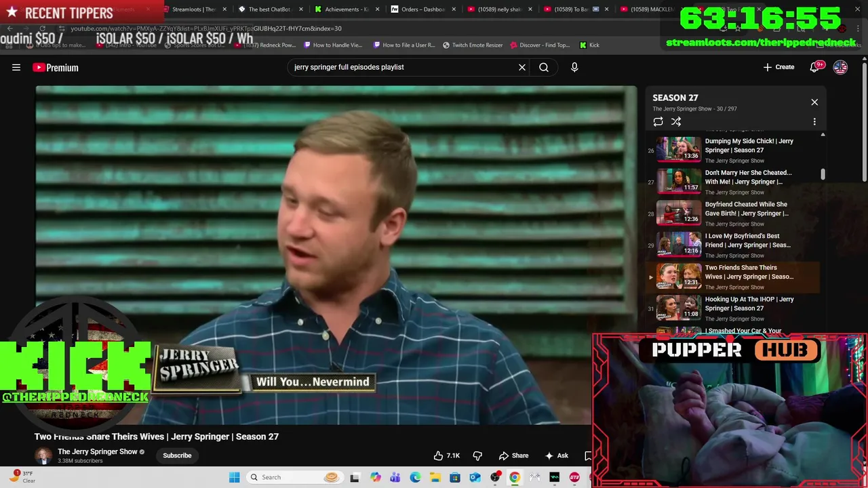Open OBS Studio from the taskbar
This screenshot has height=488, width=868.
[495, 477]
